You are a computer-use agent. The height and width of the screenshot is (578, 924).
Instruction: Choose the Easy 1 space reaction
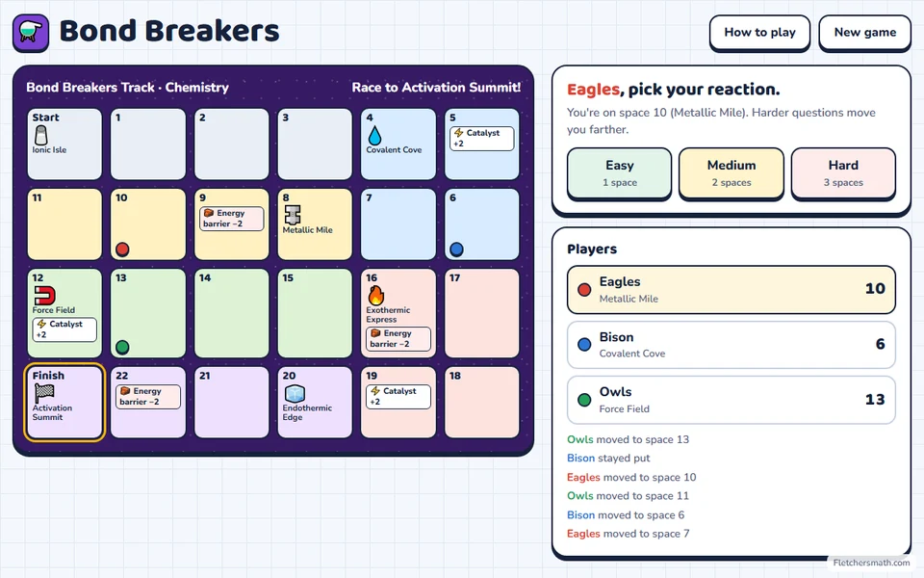(619, 173)
